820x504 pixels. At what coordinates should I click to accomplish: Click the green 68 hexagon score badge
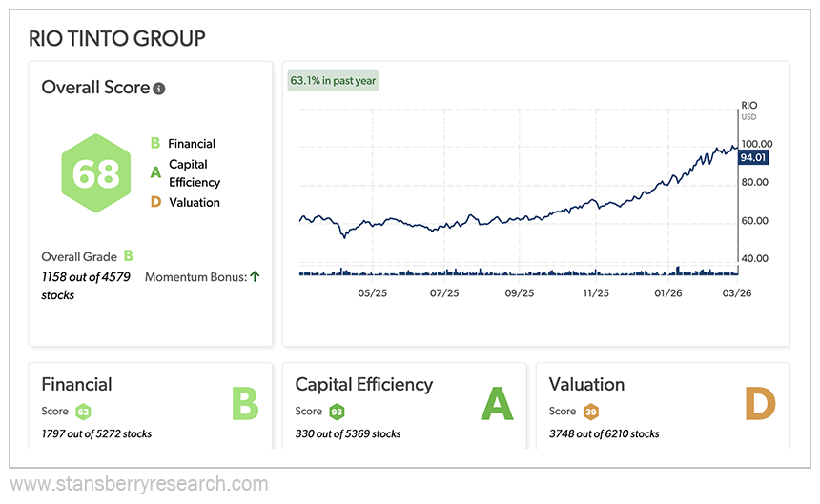[x=95, y=173]
